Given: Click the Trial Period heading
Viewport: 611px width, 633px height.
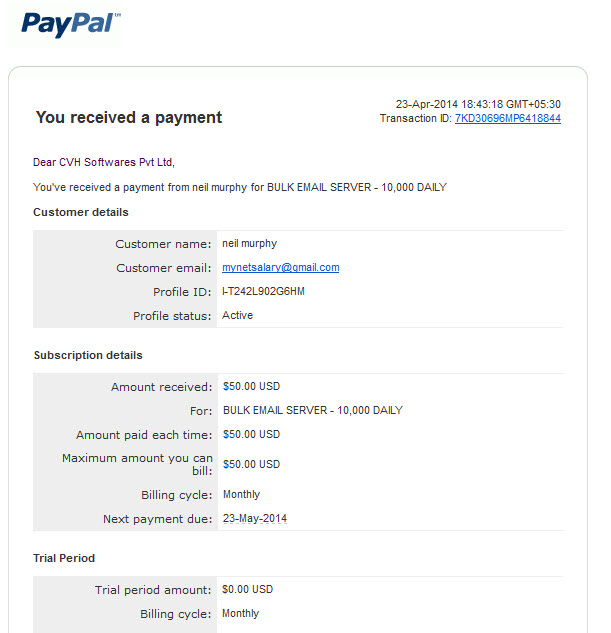Looking at the screenshot, I should (64, 558).
